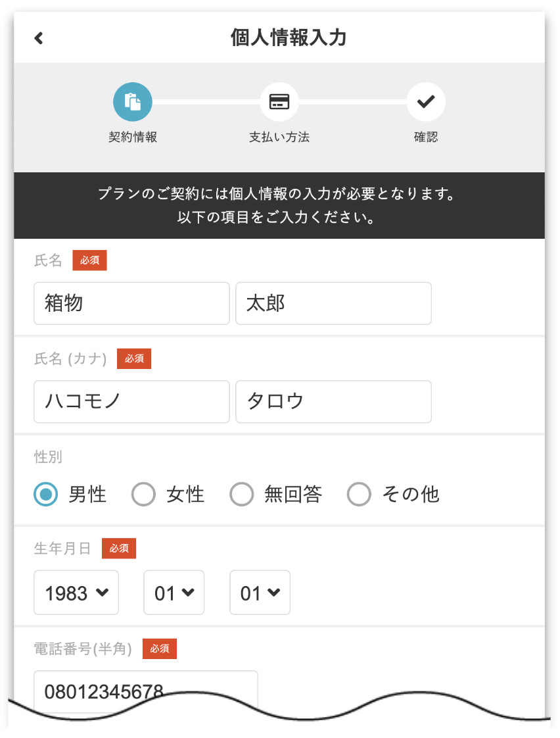Choose the 無回答 radio option
This screenshot has width=560, height=738.
click(x=242, y=494)
